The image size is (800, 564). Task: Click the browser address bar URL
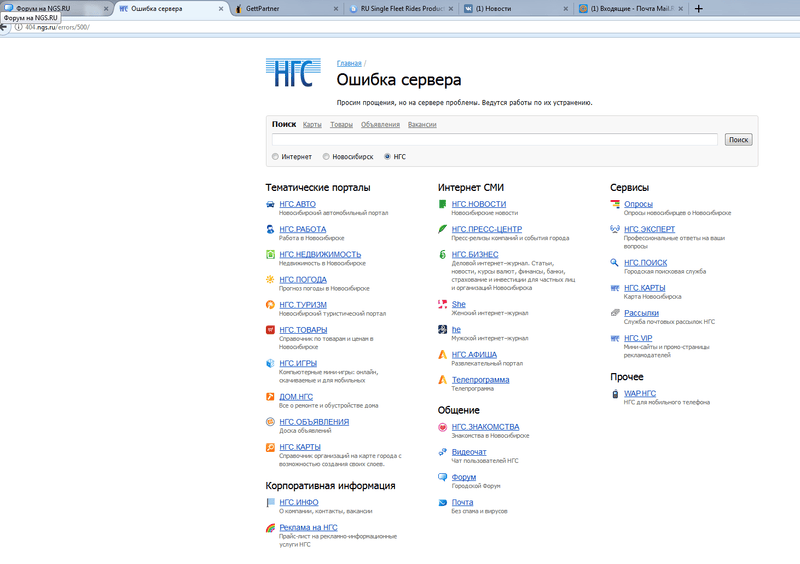point(57,27)
